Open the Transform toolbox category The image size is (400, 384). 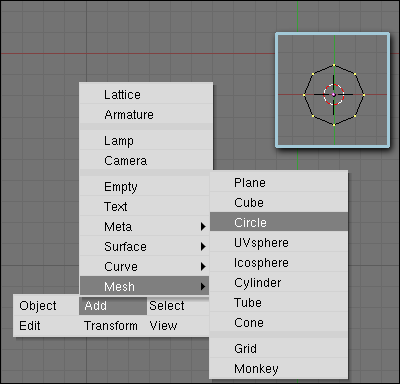pyautogui.click(x=113, y=326)
